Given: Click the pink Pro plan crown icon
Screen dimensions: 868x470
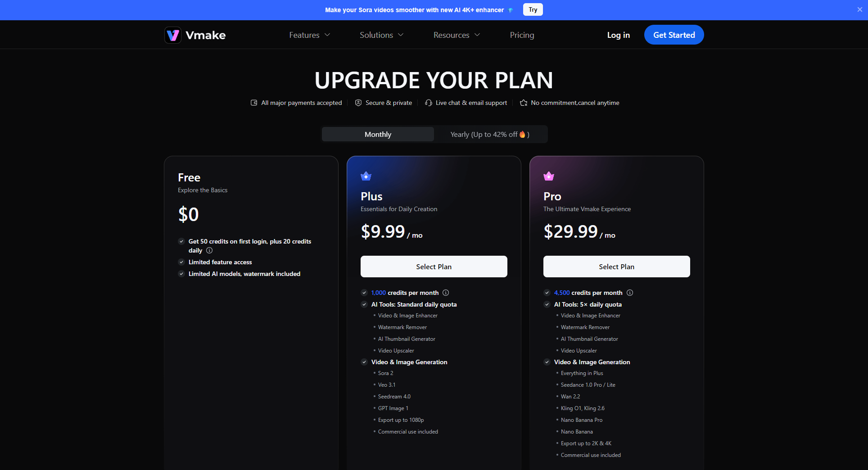Looking at the screenshot, I should tap(549, 176).
